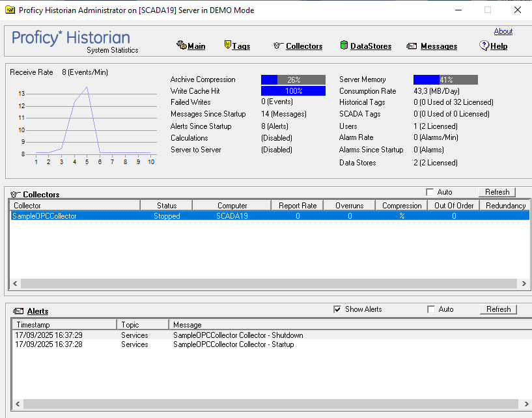Click the Stopped status cell
The width and height of the screenshot is (532, 418).
pos(167,216)
